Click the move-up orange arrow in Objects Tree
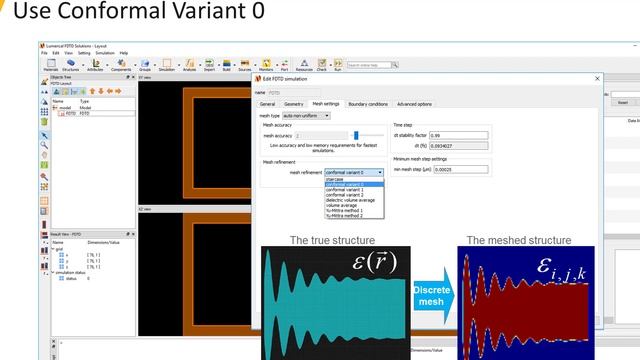The width and height of the screenshot is (640, 360). [92, 91]
